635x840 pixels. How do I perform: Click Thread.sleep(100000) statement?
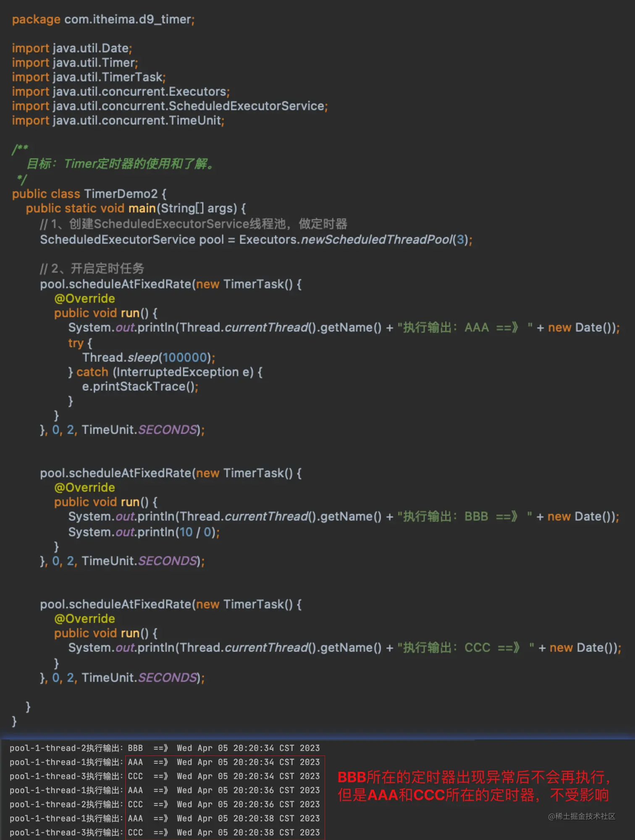point(149,357)
